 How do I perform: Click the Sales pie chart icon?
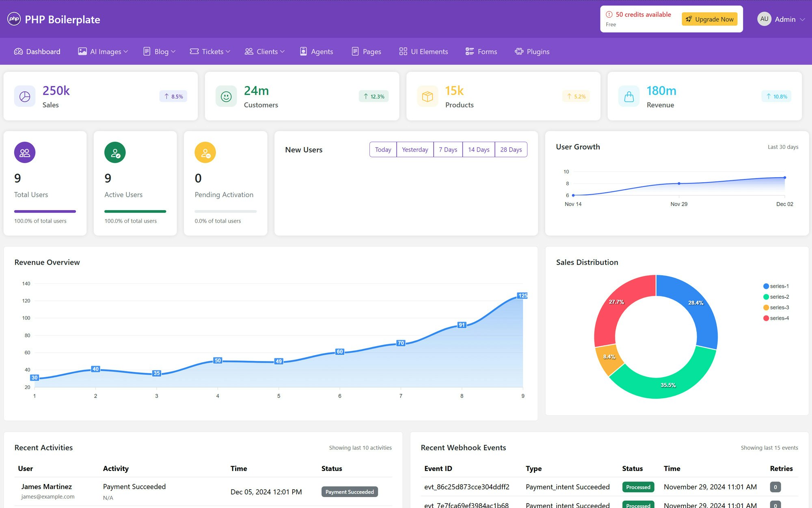coord(25,96)
